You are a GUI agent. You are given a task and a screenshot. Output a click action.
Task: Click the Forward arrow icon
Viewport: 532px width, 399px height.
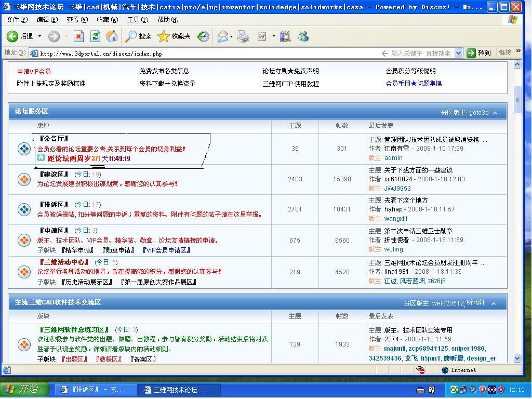(x=54, y=36)
